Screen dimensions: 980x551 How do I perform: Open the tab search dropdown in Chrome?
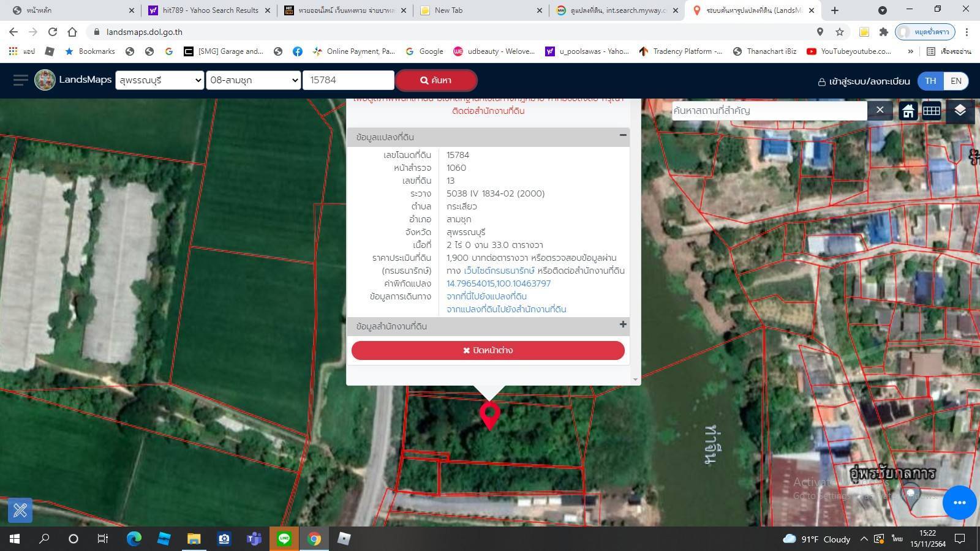pos(882,10)
